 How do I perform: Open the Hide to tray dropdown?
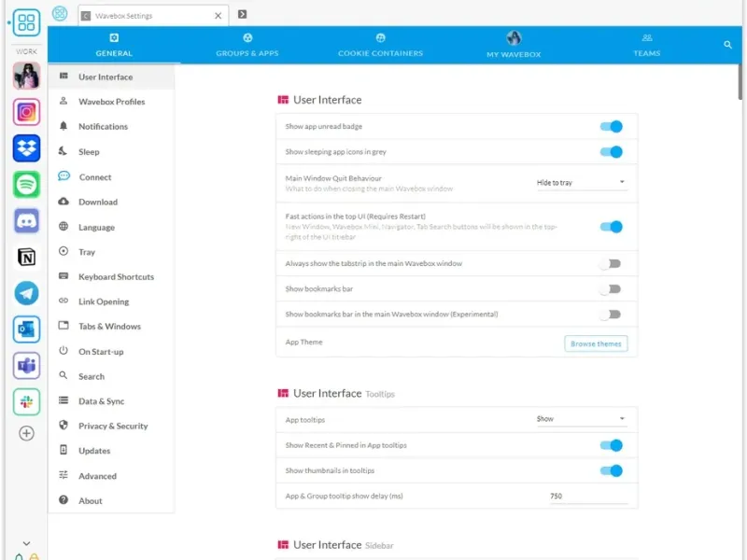pos(581,183)
